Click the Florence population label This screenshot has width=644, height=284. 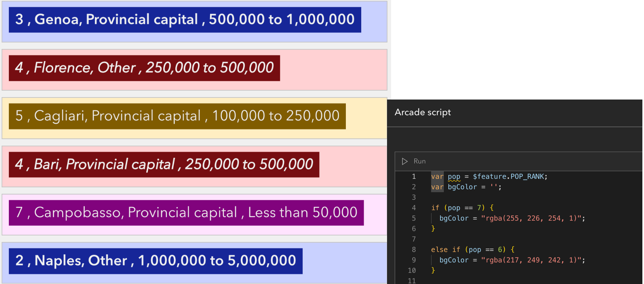[x=144, y=68]
